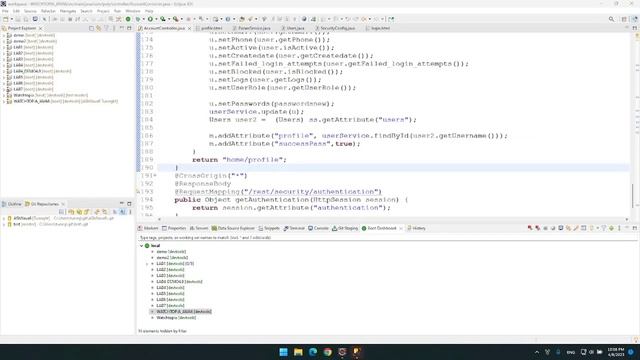Open the Data Source Explorer tab
Viewport: 640px width, 360px height.
233,228
